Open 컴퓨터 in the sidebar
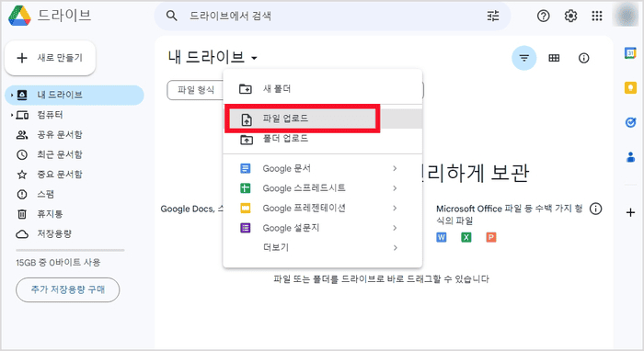The width and height of the screenshot is (644, 351). (75, 115)
